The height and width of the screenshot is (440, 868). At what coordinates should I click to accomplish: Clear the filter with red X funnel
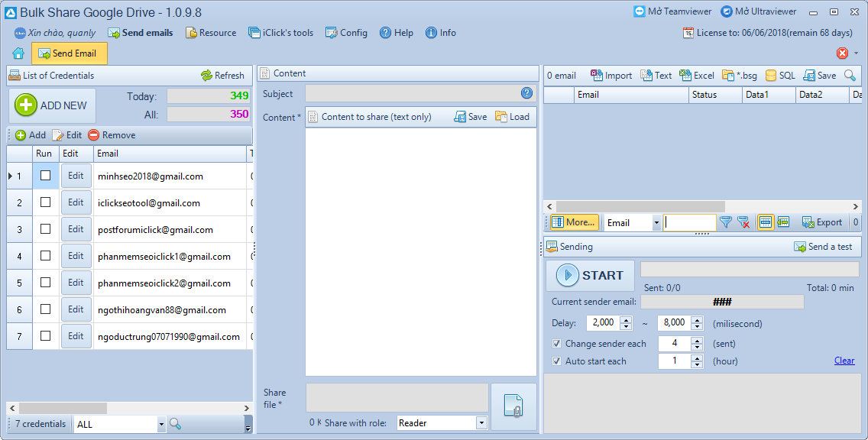tap(743, 222)
